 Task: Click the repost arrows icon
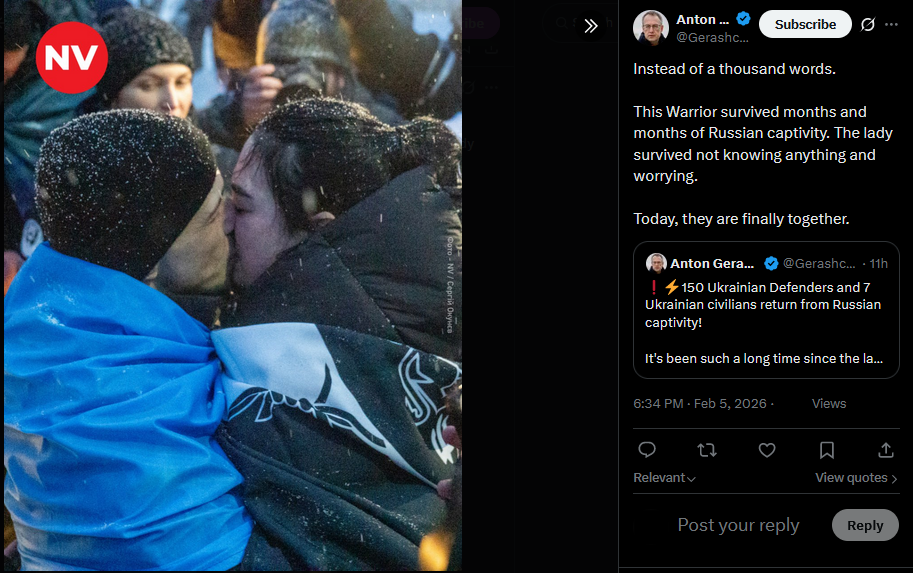point(707,450)
